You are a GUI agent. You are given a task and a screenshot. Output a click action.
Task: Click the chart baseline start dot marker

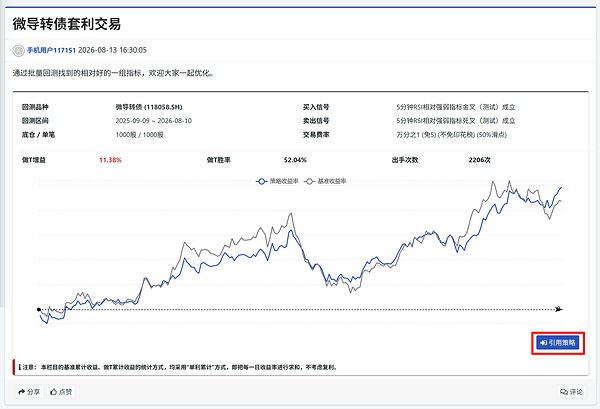pyautogui.click(x=39, y=310)
